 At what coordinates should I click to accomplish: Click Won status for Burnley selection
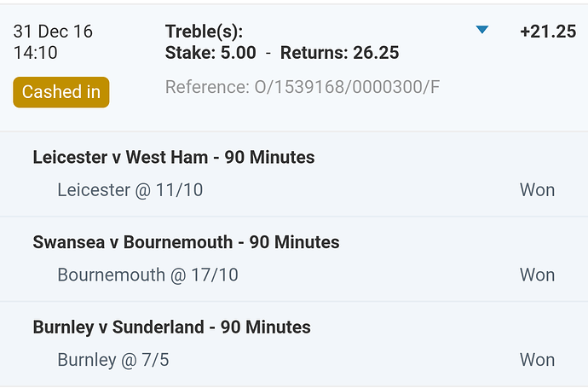click(x=537, y=360)
